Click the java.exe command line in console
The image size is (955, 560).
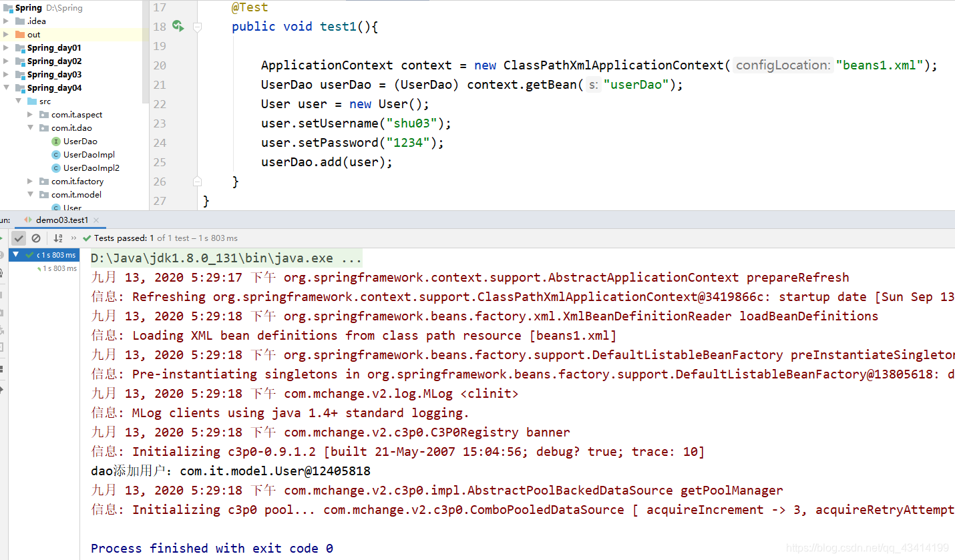click(226, 258)
